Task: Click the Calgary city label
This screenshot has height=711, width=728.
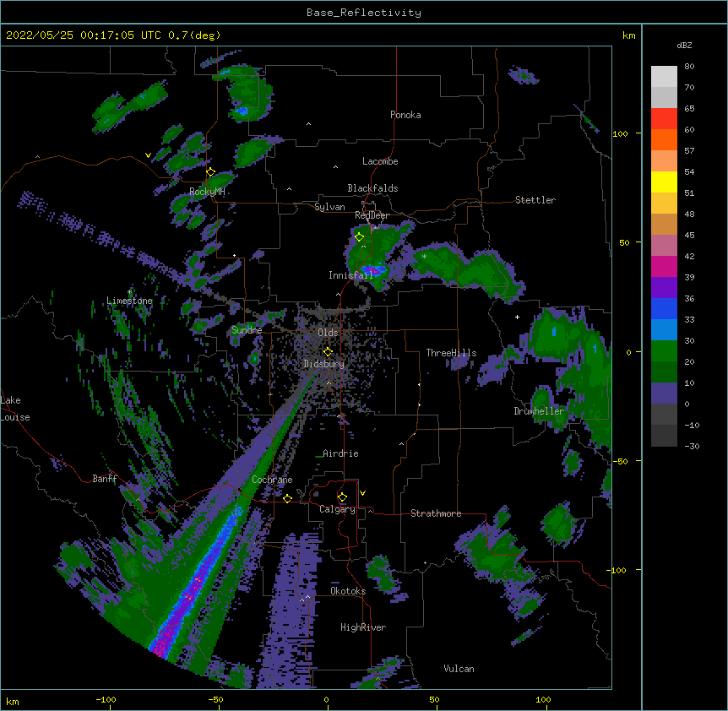Action: coord(337,509)
